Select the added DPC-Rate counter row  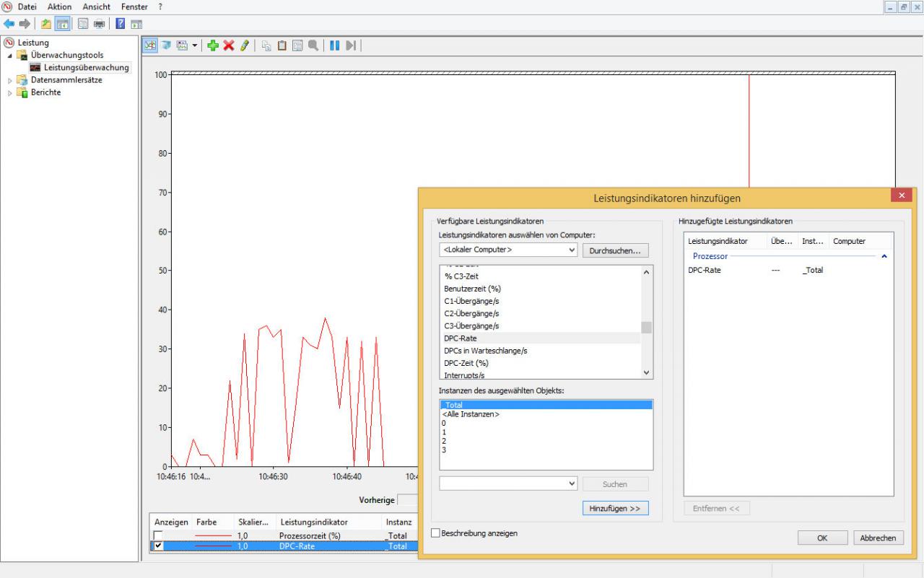point(788,270)
